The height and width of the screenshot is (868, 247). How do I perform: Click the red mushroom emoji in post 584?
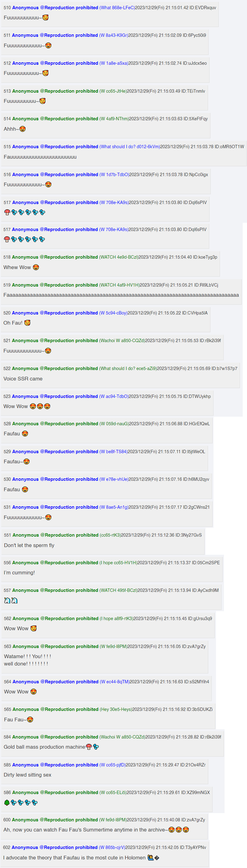tap(89, 747)
